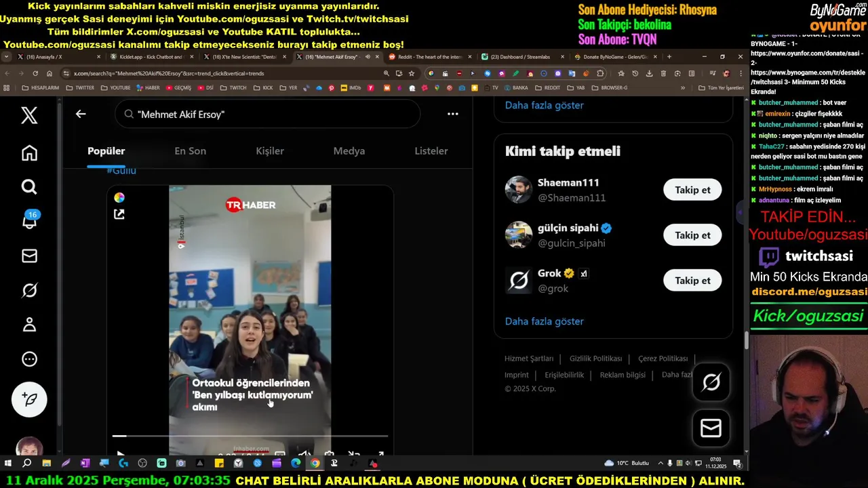Screen dimensions: 868x488
Task: Open TWITCH bookmarks folder
Action: point(233,87)
